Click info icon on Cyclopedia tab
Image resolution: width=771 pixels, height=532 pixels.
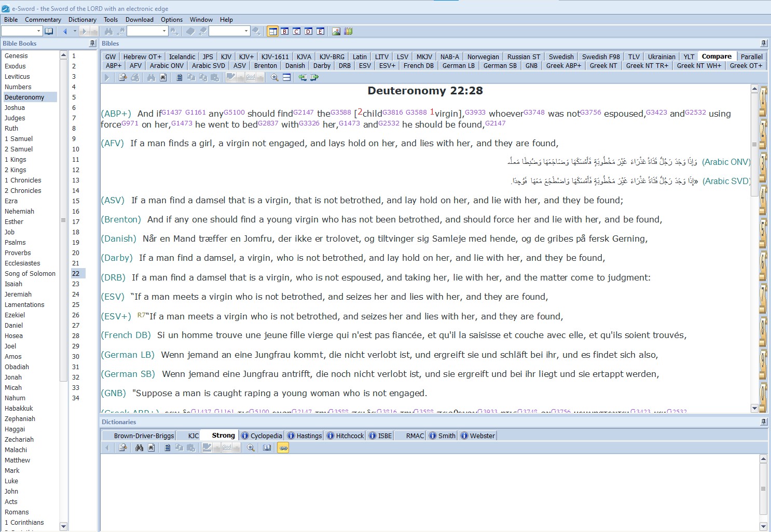click(245, 436)
